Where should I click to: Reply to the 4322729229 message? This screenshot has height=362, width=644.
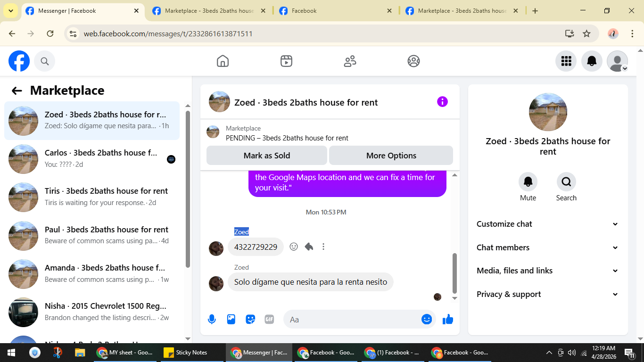pos(309,247)
